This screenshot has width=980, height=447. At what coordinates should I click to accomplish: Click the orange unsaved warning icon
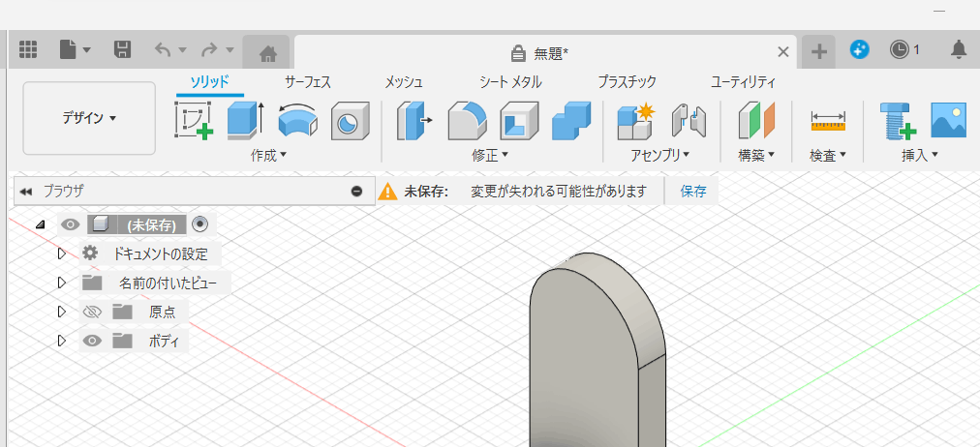(x=387, y=191)
